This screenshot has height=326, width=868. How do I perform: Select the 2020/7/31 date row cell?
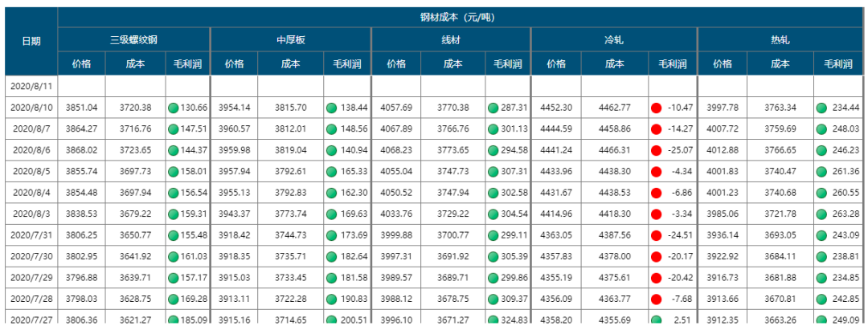click(31, 234)
